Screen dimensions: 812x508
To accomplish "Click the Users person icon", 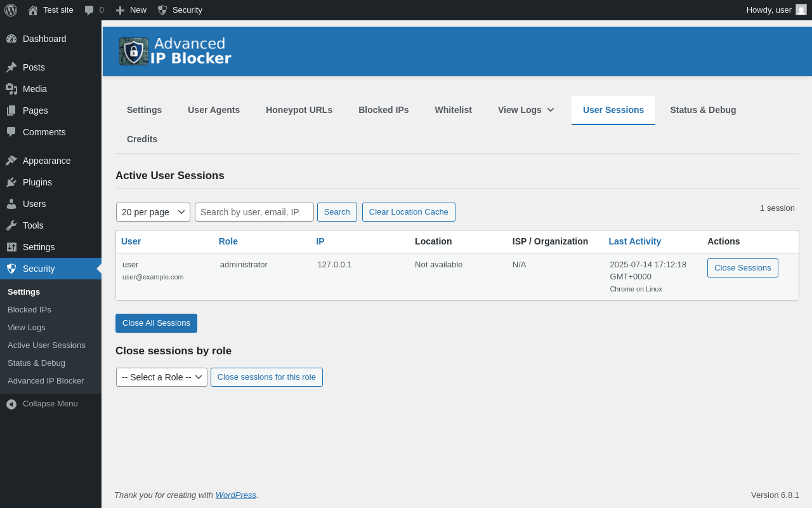I will tap(11, 204).
